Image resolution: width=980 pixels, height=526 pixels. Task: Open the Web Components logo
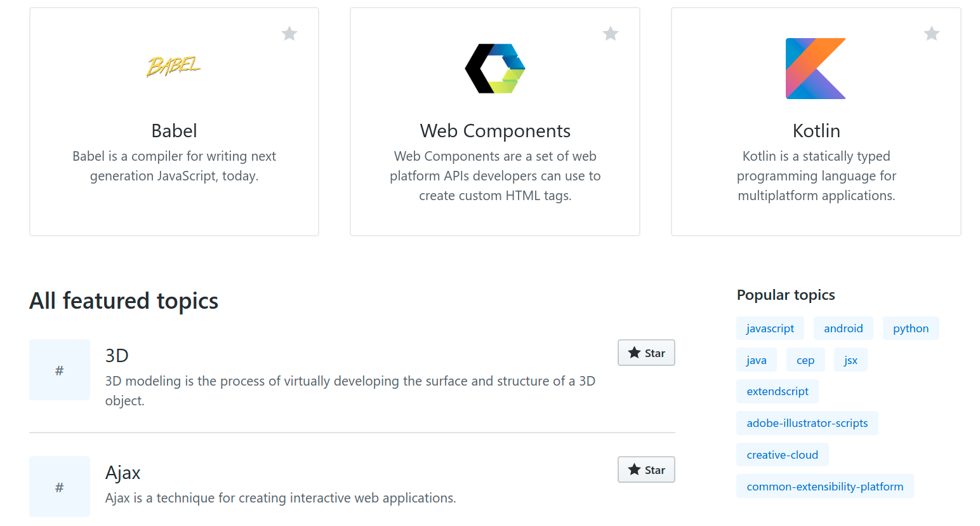point(495,68)
